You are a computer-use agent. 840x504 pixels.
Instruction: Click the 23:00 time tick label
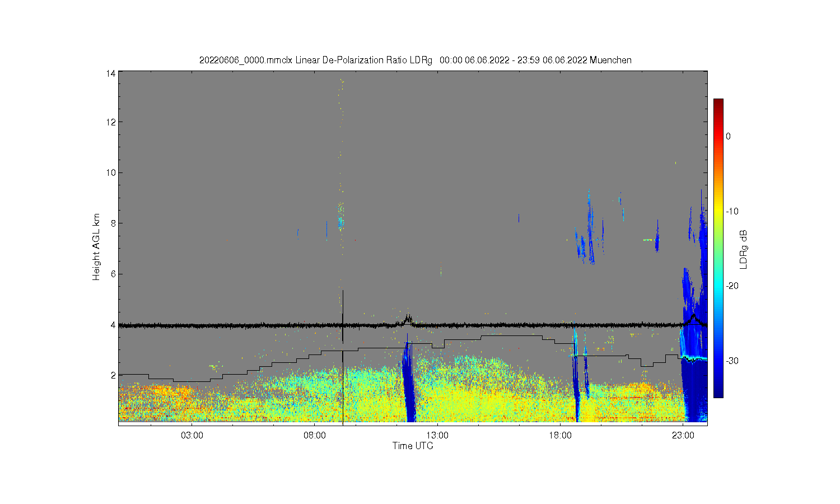pos(683,435)
